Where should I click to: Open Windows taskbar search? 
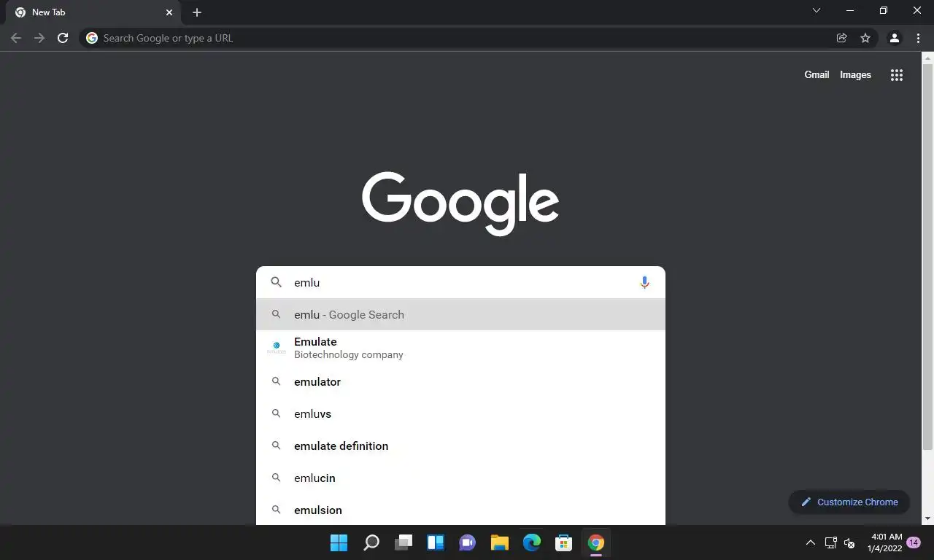coord(371,542)
